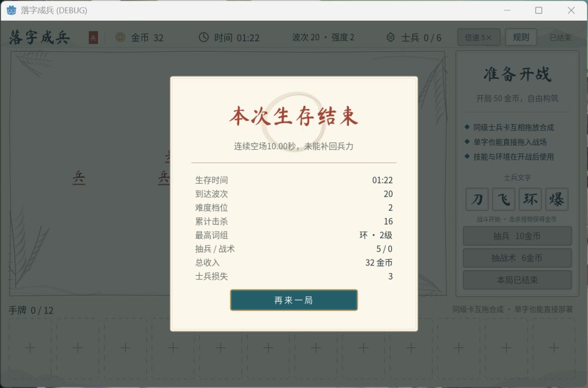
Task: Select the 飞 soldier character tile
Action: 504,199
